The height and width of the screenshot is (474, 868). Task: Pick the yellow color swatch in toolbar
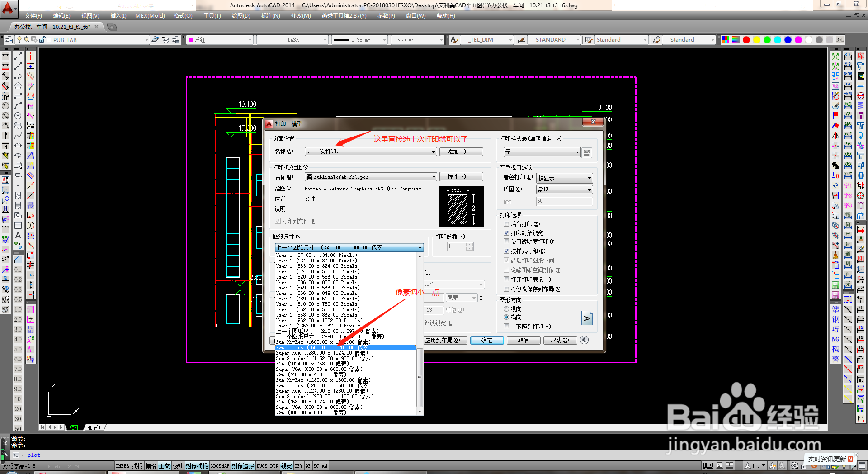757,40
